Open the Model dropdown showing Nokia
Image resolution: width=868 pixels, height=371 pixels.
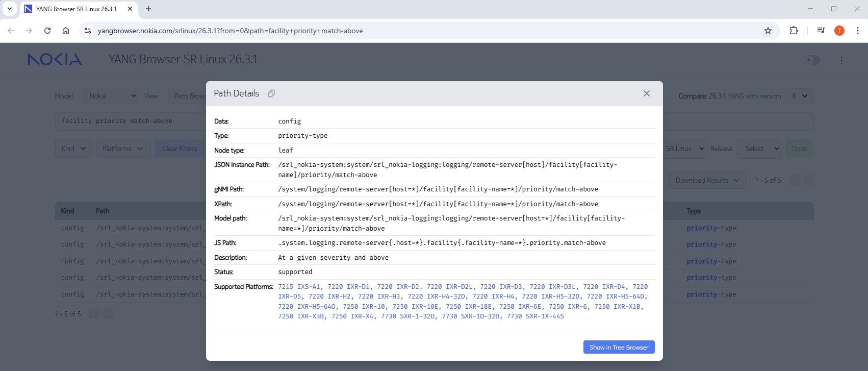point(111,96)
